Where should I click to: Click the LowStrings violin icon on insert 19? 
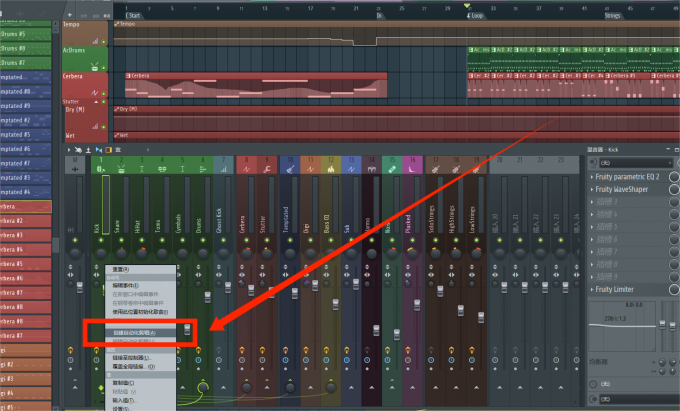pos(476,169)
